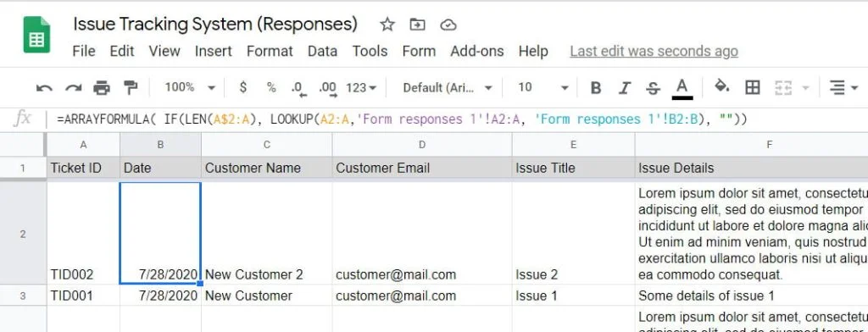The image size is (868, 332).
Task: Redo the last action
Action: (73, 87)
